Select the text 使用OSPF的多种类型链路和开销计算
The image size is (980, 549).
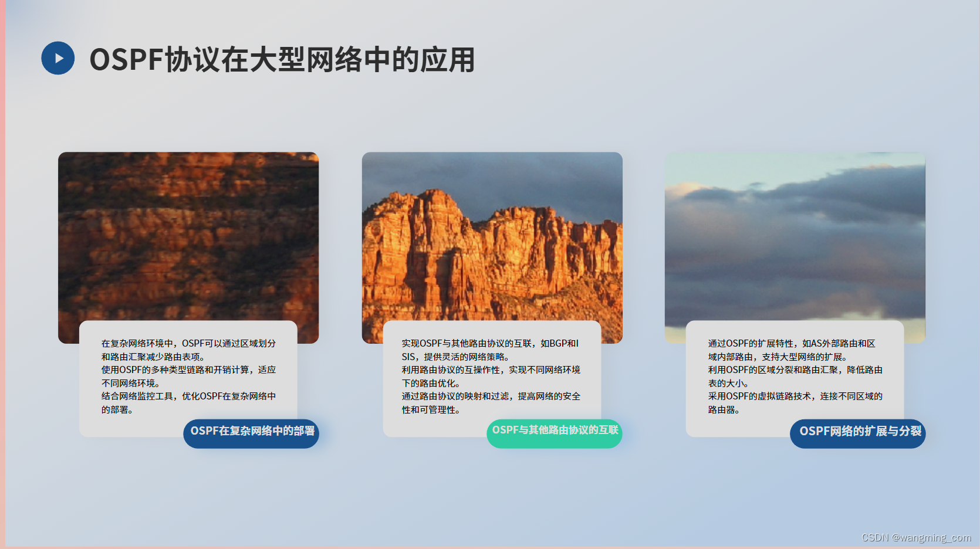[175, 370]
